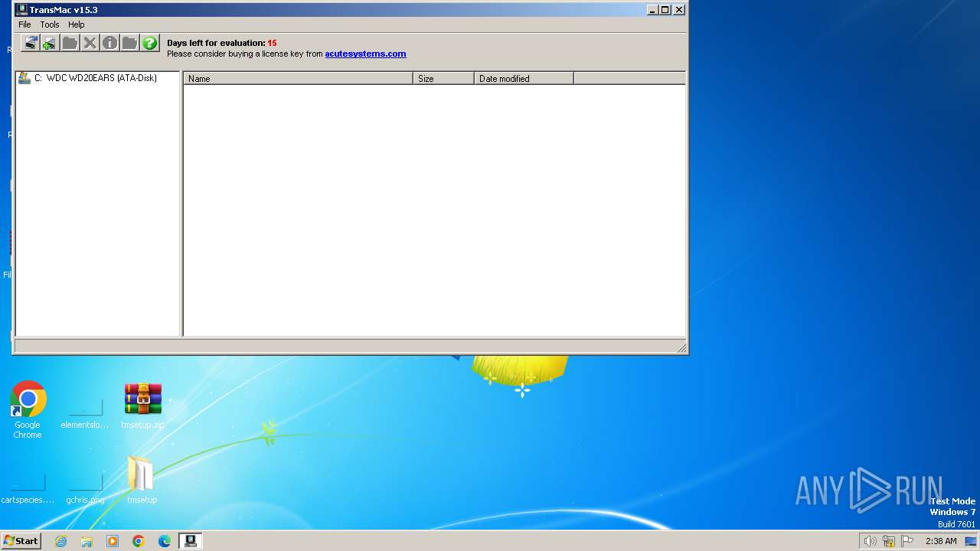Open Windows Explorer from the taskbar
980x551 pixels.
tap(87, 541)
